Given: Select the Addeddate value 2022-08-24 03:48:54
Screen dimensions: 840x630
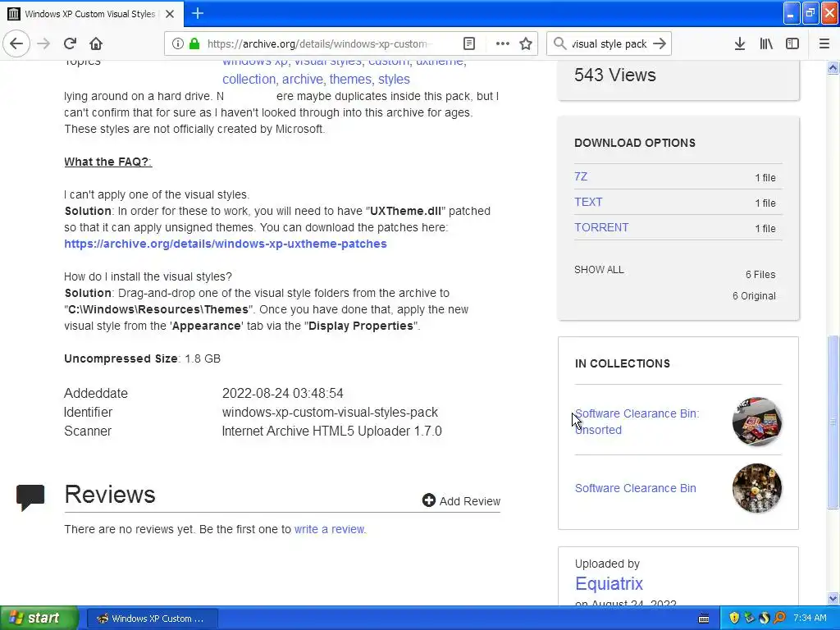Looking at the screenshot, I should coord(282,393).
